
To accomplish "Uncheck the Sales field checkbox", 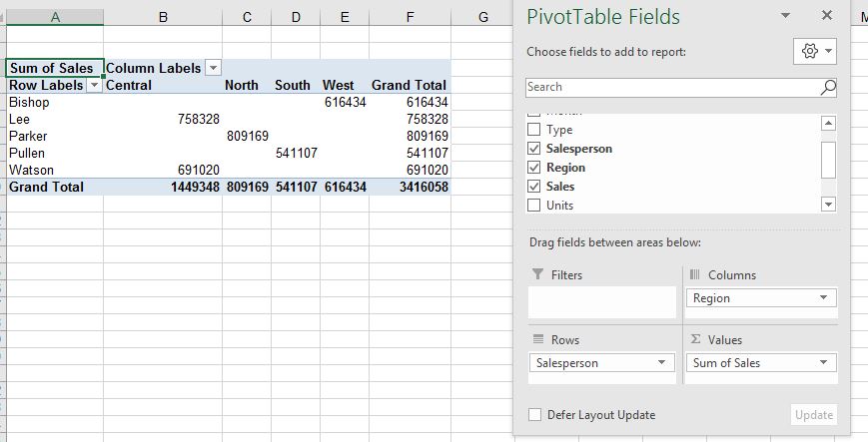I will pos(534,187).
